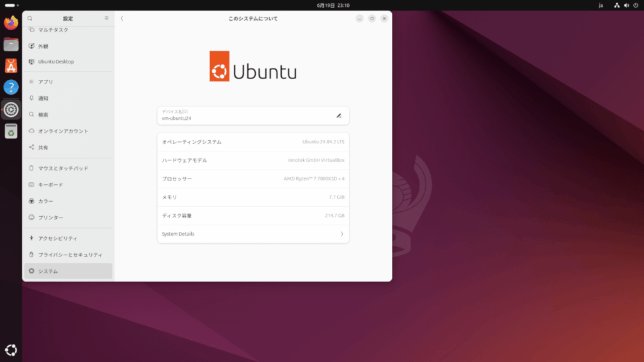Open the Help icon in the dock
This screenshot has height=362, width=644.
(x=11, y=87)
